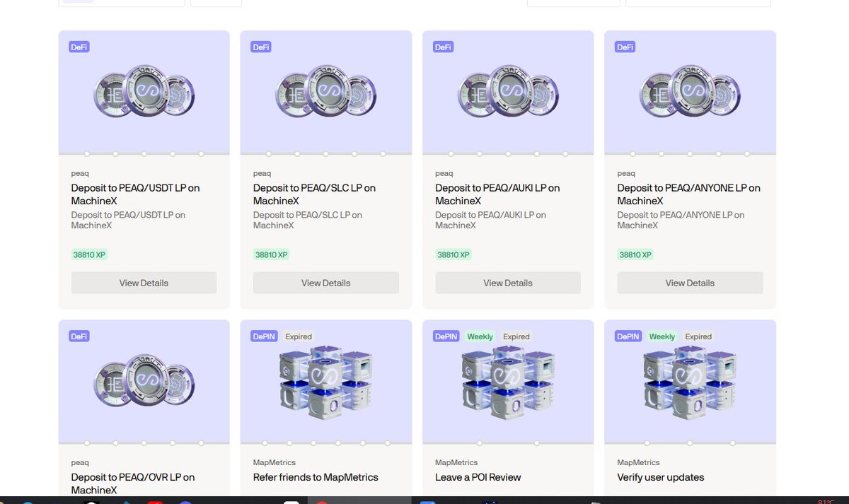Click the coin graphic on PEAQ/ANYONE LP card
This screenshot has width=849, height=504.
click(x=690, y=93)
